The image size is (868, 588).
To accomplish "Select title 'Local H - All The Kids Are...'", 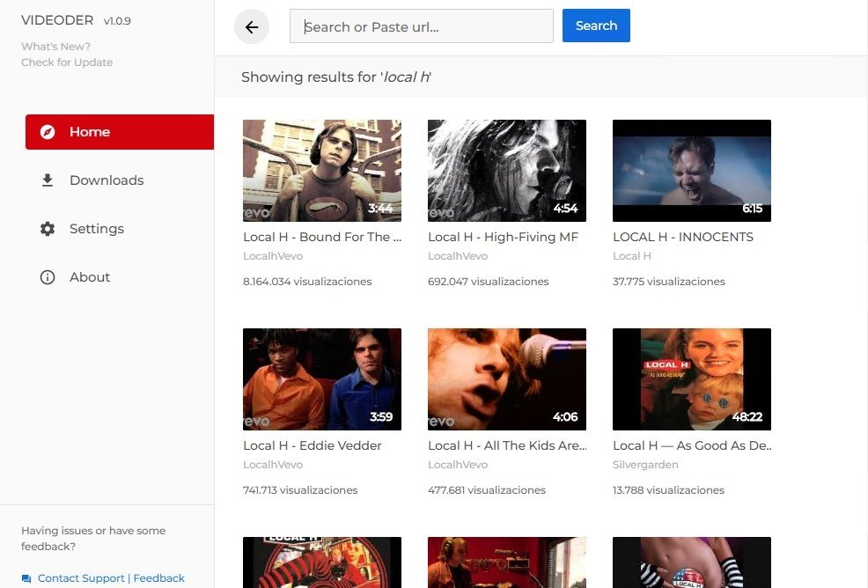I will click(508, 445).
